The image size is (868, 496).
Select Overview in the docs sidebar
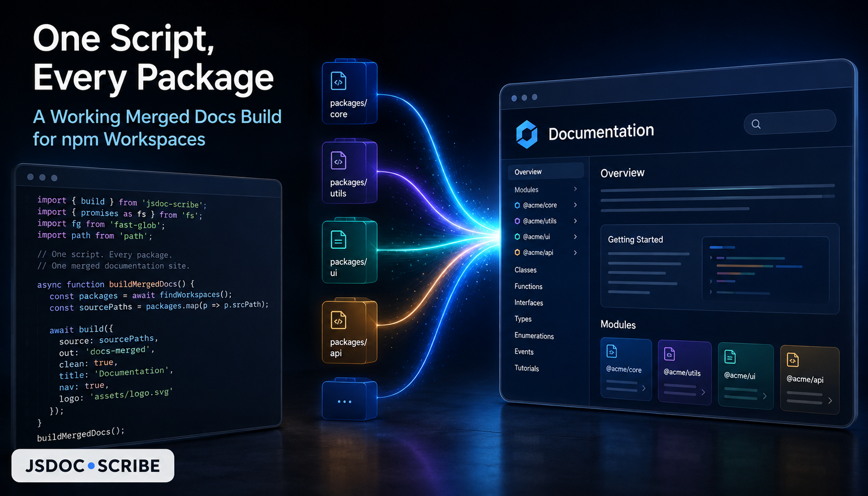click(546, 172)
